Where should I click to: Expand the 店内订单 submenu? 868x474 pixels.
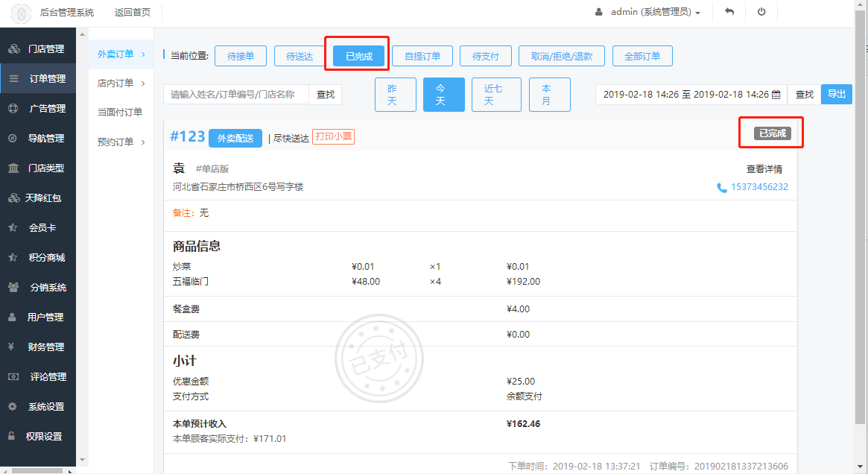click(121, 83)
